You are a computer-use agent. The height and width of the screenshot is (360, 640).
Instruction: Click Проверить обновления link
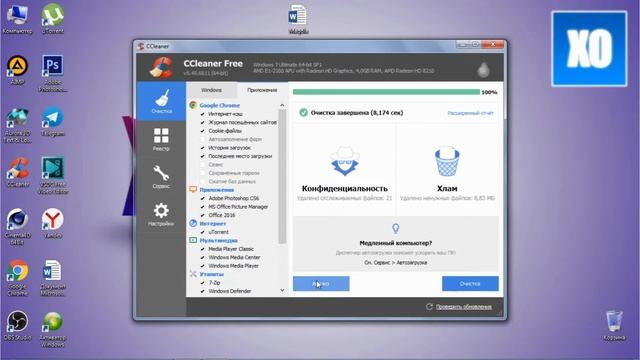click(464, 307)
